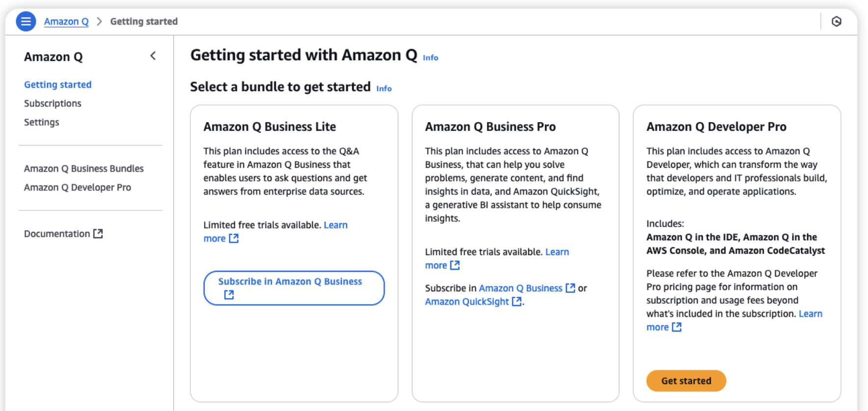The image size is (868, 411).
Task: Open Settings from the sidebar
Action: tap(41, 122)
